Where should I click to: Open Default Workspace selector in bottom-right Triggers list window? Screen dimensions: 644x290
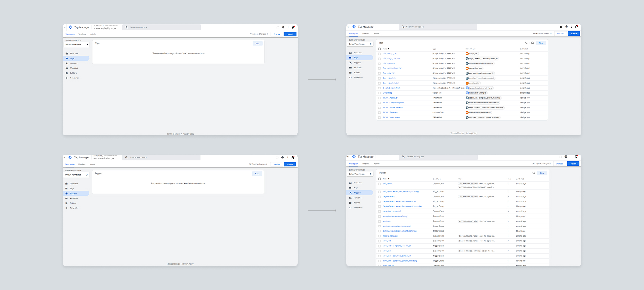click(x=360, y=174)
